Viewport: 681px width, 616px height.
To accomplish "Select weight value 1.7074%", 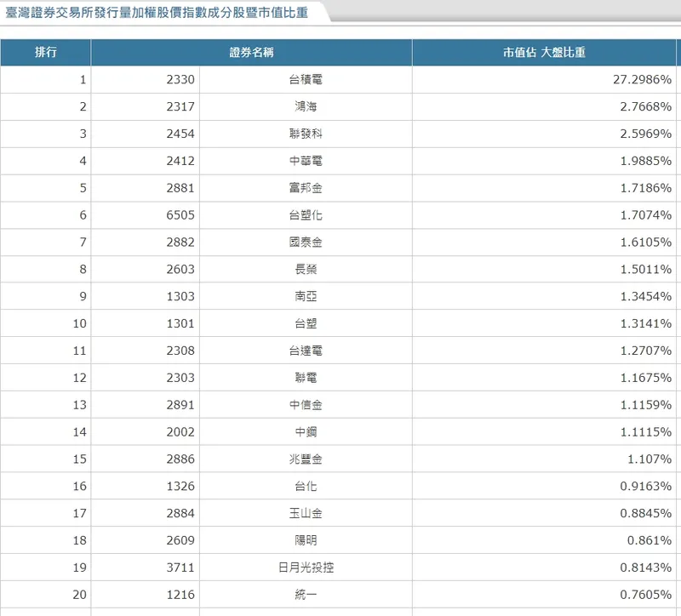I will point(645,215).
